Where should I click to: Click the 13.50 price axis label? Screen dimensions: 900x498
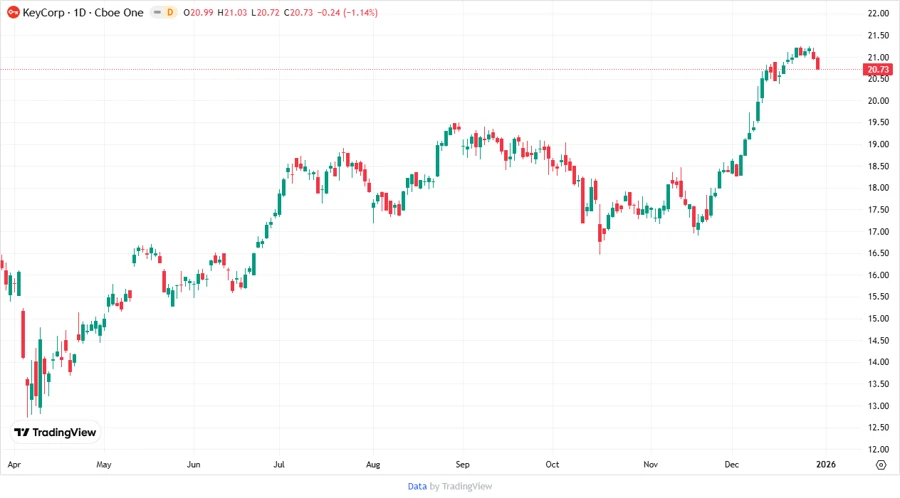(x=878, y=384)
